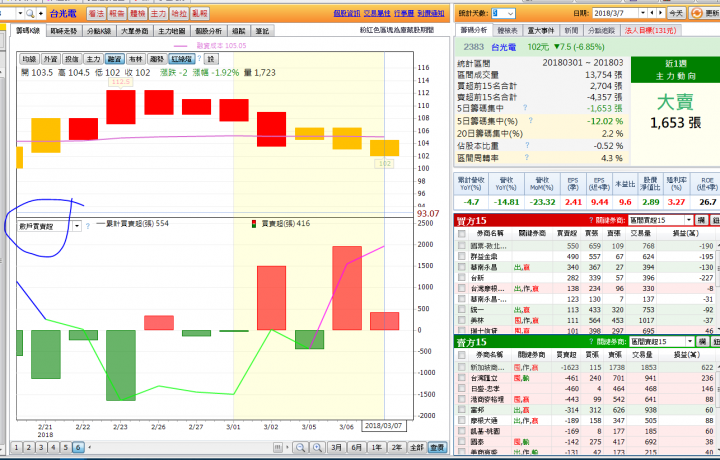Click small right arrow before zoom icons

[x=287, y=447]
